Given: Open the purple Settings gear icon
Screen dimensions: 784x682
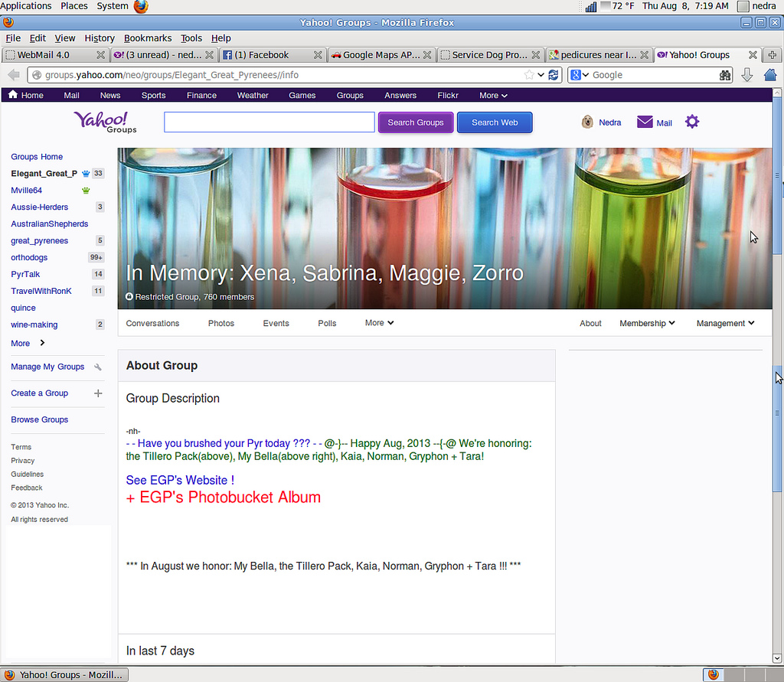Looking at the screenshot, I should coord(692,121).
